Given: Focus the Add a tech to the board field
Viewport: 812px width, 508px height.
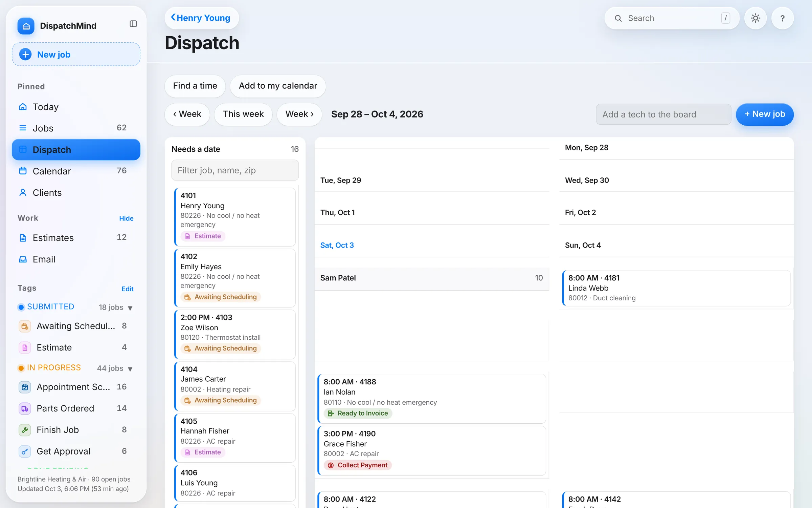Looking at the screenshot, I should click(x=663, y=114).
